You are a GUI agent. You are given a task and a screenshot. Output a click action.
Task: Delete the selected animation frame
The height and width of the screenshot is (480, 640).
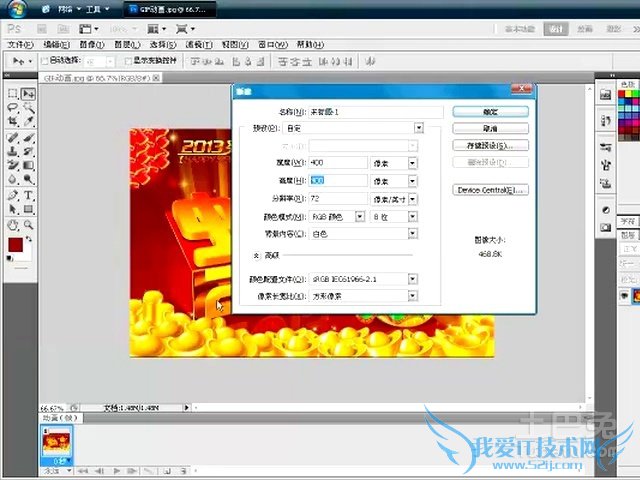coord(183,471)
